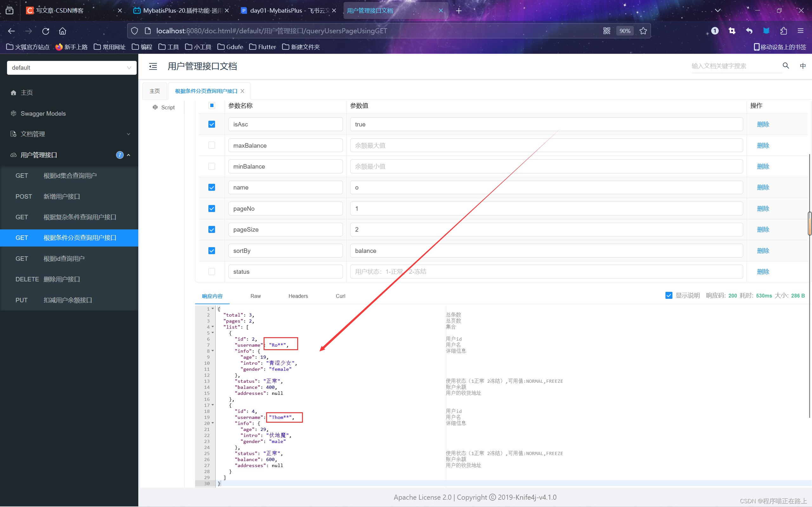The width and height of the screenshot is (812, 507).
Task: Click the browser reload icon
Action: 46,31
